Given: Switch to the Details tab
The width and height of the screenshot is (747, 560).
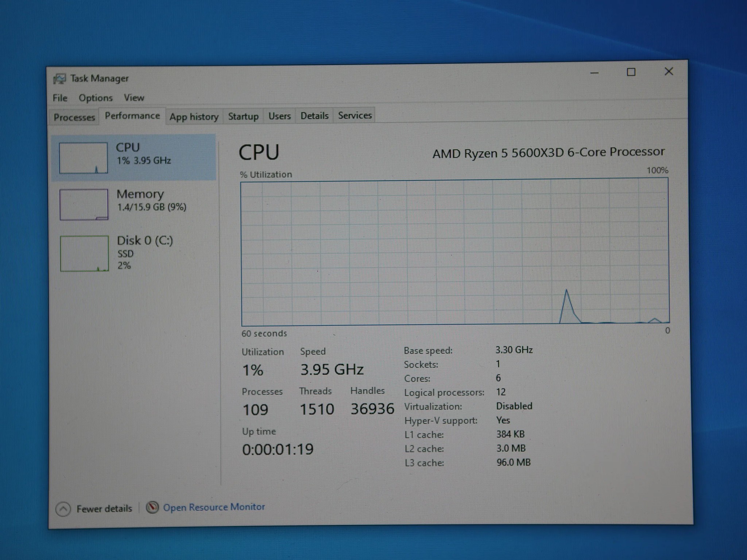Looking at the screenshot, I should coord(314,116).
